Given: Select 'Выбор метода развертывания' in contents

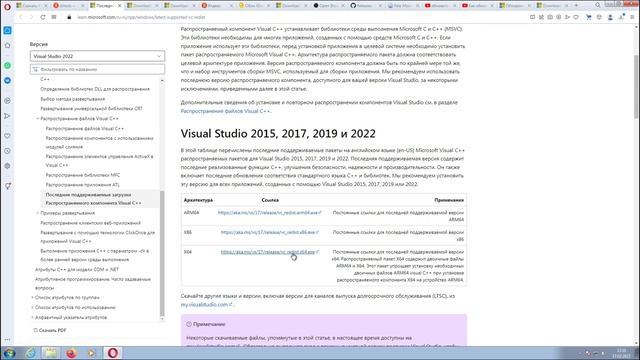Looking at the screenshot, I should point(73,99).
